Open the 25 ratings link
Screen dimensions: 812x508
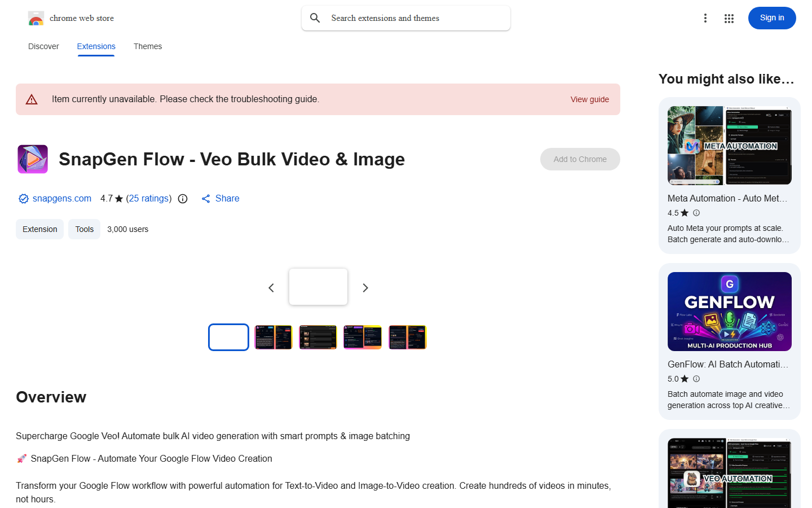click(x=149, y=199)
